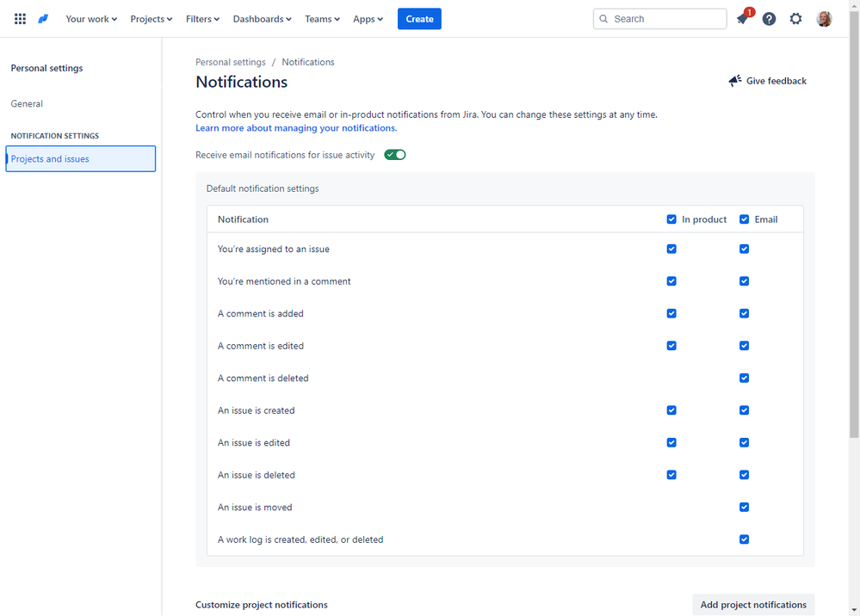Click the Create button
Viewport: 860px width, 616px height.
[419, 19]
